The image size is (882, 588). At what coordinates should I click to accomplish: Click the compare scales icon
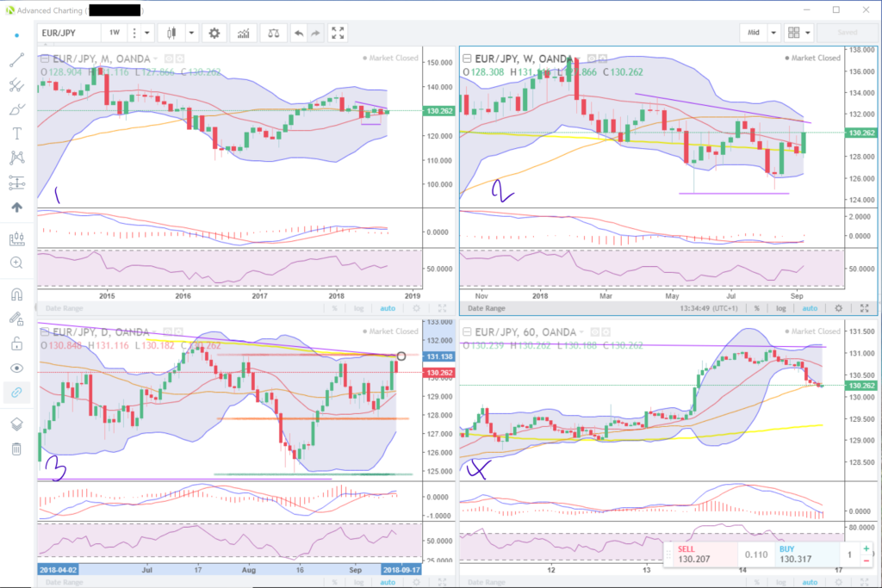point(274,33)
